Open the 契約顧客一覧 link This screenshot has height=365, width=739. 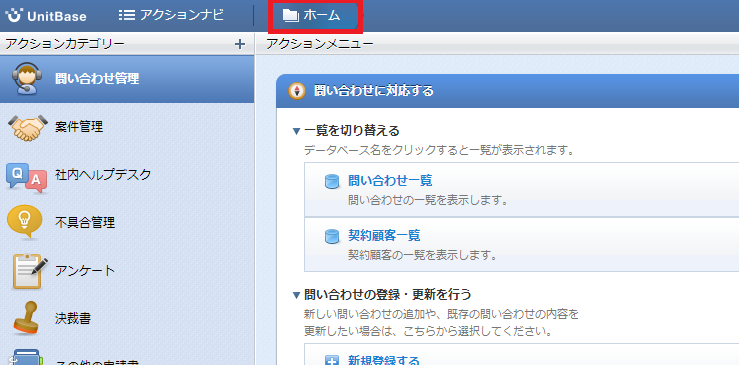pos(384,235)
